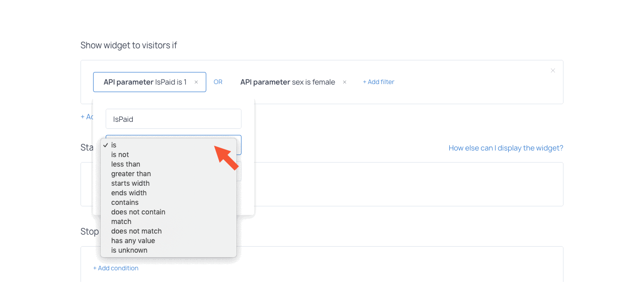Open "How else can I display the widget?"
644x302 pixels.
pos(506,148)
